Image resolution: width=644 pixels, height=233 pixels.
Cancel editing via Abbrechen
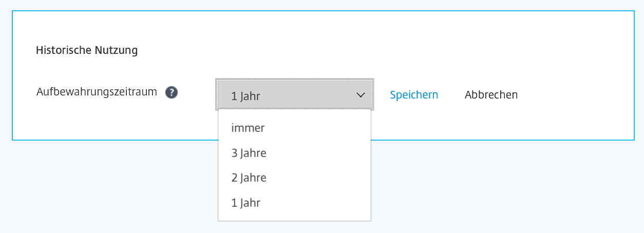tap(491, 95)
